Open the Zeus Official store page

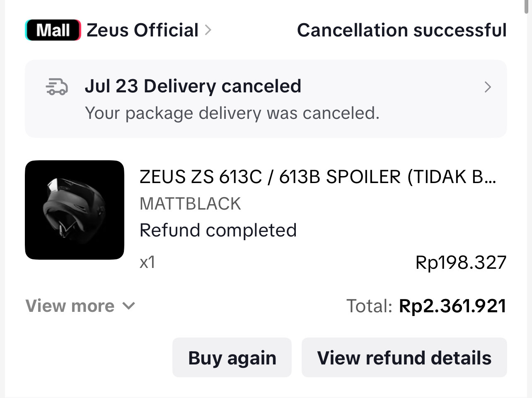[x=143, y=30]
